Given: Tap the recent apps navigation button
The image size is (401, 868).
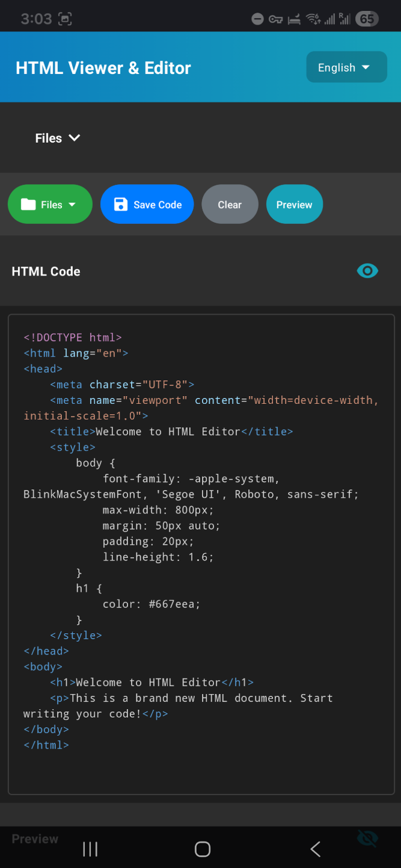Looking at the screenshot, I should 90,849.
